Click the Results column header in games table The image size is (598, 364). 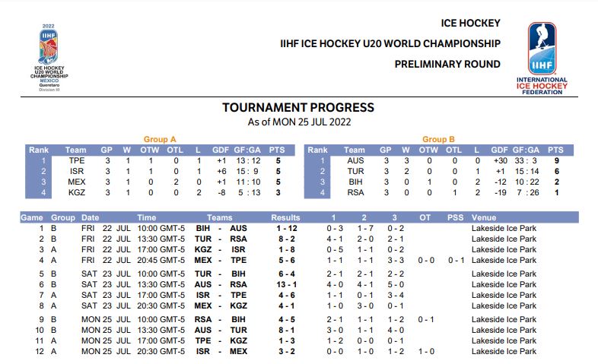tap(286, 217)
